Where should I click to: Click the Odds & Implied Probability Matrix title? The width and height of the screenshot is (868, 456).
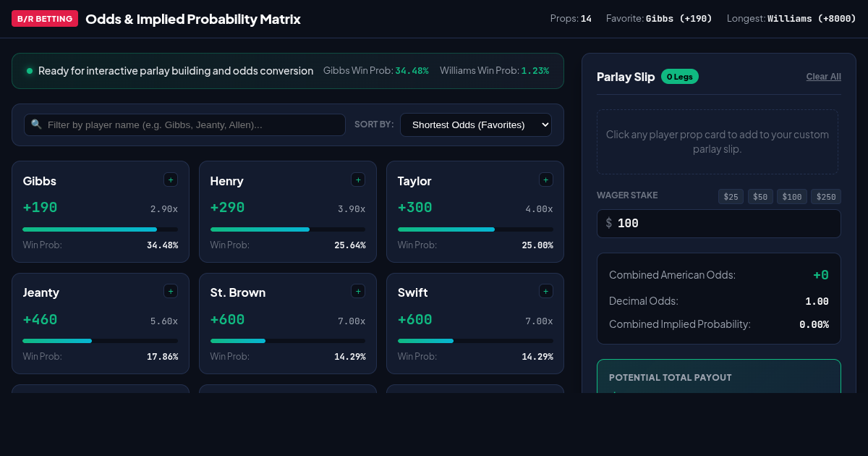(193, 19)
